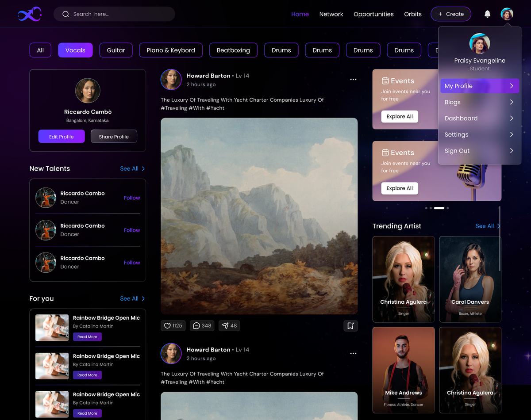Select the Vocals filter chip

pos(75,50)
